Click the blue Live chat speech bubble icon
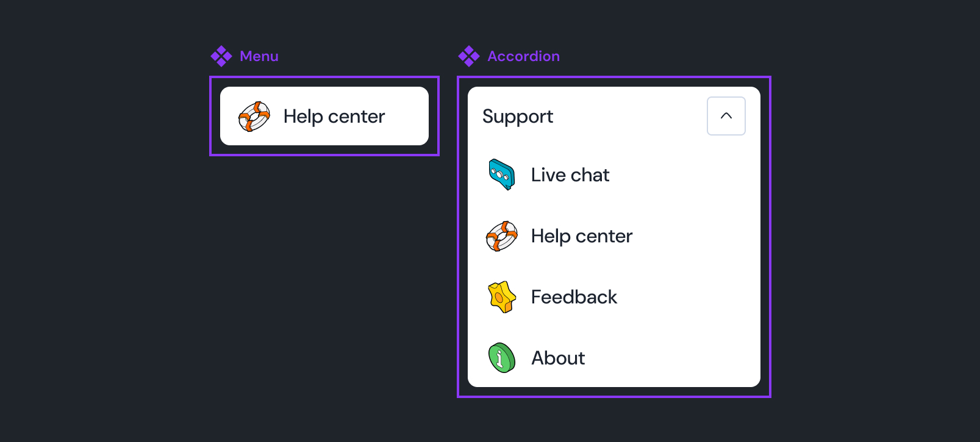The height and width of the screenshot is (442, 980). tap(502, 175)
